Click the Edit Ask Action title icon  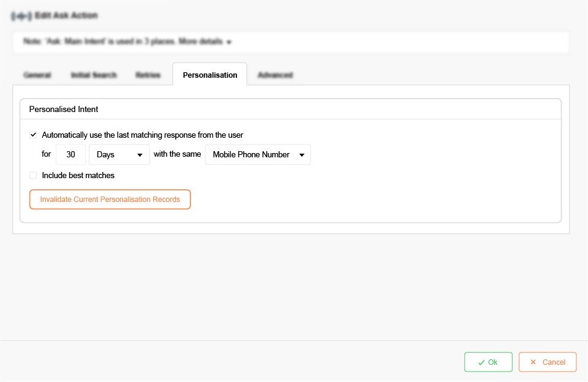[x=21, y=15]
